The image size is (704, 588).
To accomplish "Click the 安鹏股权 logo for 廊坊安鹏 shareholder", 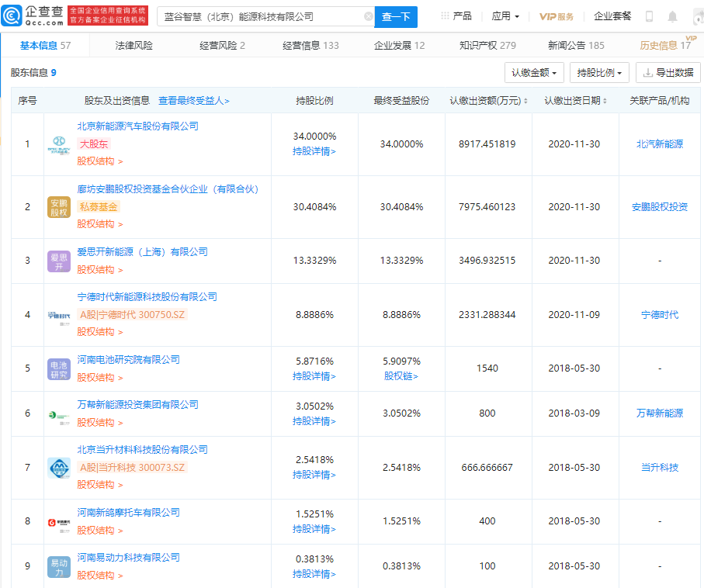I will (58, 207).
